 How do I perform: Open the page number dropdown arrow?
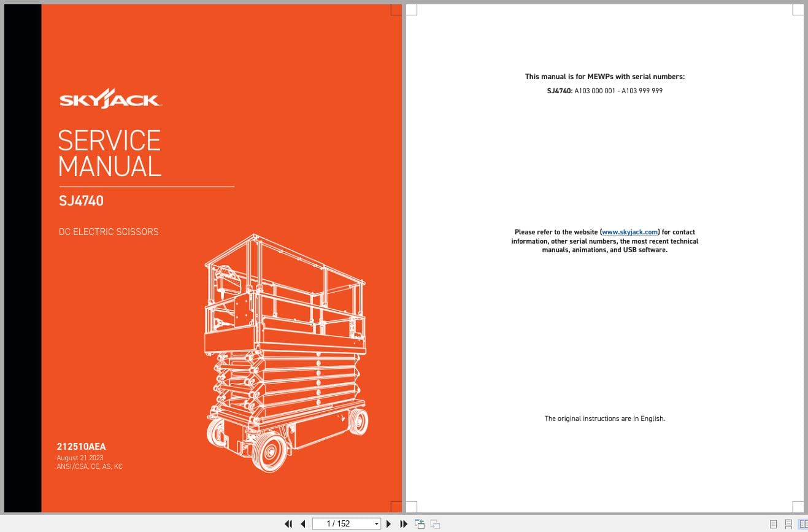pos(377,524)
